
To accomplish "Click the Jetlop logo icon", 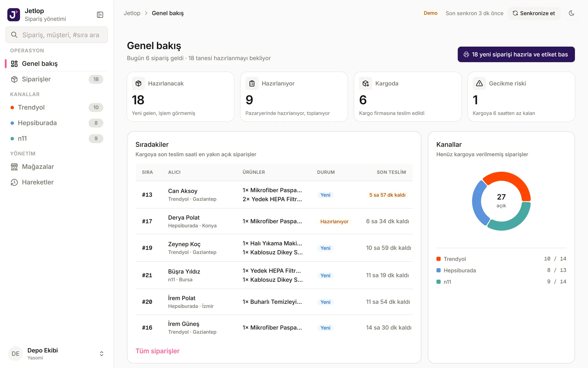I will tap(14, 15).
